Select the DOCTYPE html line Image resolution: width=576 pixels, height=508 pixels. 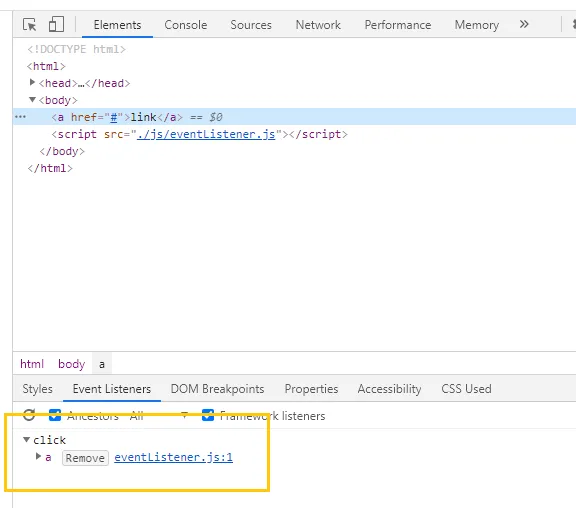pos(76,49)
